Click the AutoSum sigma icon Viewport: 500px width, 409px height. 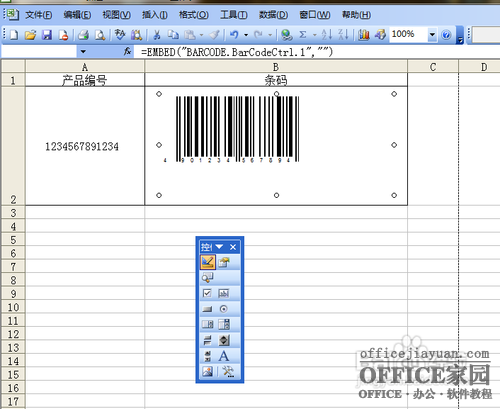pos(303,35)
